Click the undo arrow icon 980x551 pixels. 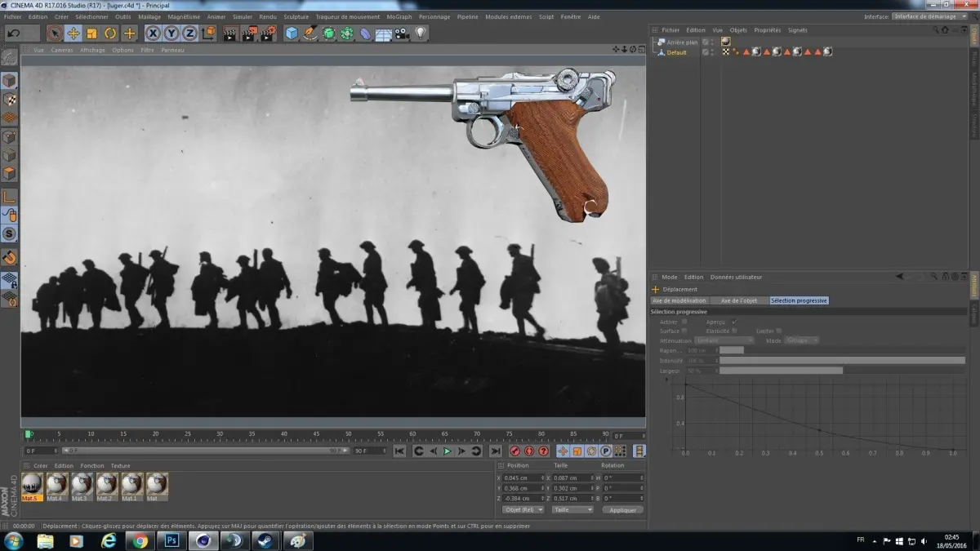[13, 33]
